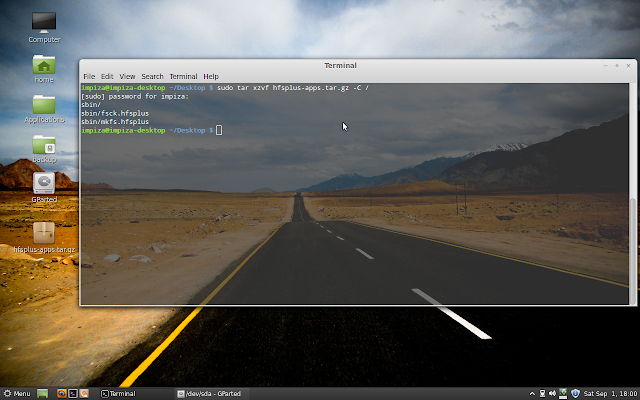The width and height of the screenshot is (640, 400).
Task: Select the hfsplus-apps.tar.gz archive file
Action: [x=44, y=238]
